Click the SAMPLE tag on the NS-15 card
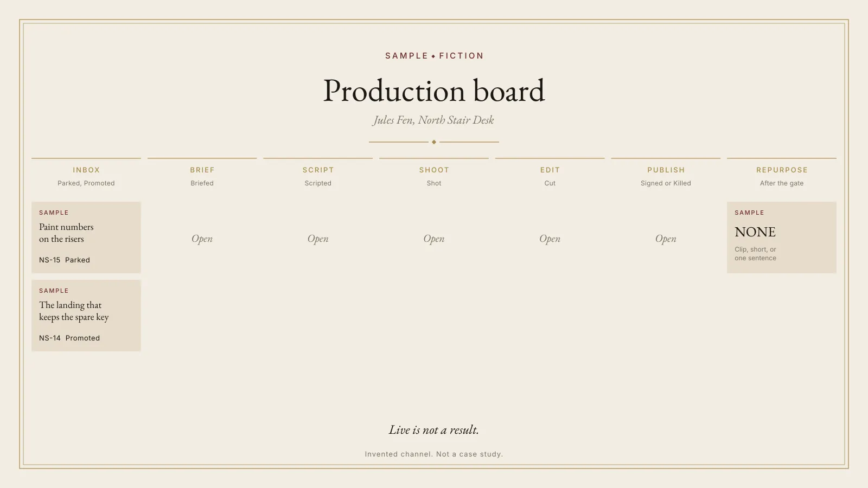868x488 pixels. tap(54, 213)
